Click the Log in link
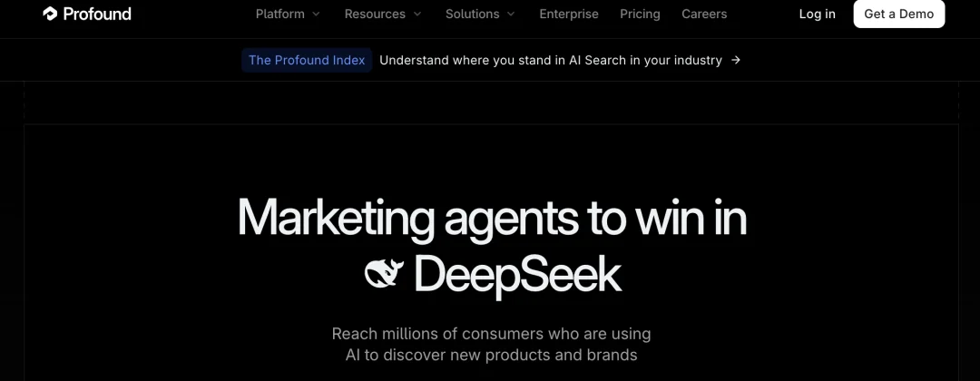 tap(817, 14)
